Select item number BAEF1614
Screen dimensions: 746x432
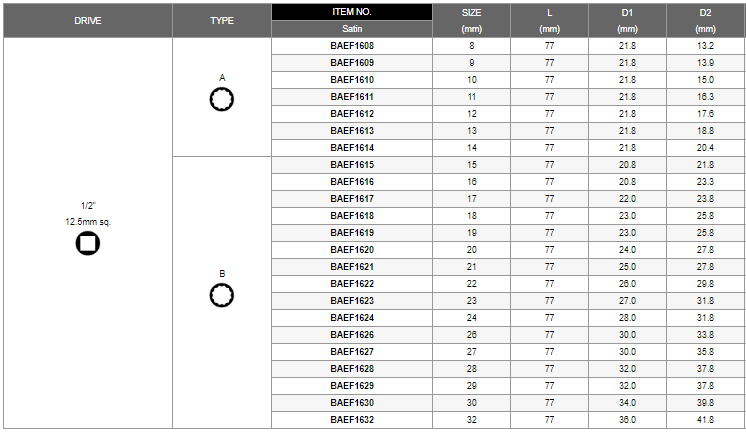(352, 148)
